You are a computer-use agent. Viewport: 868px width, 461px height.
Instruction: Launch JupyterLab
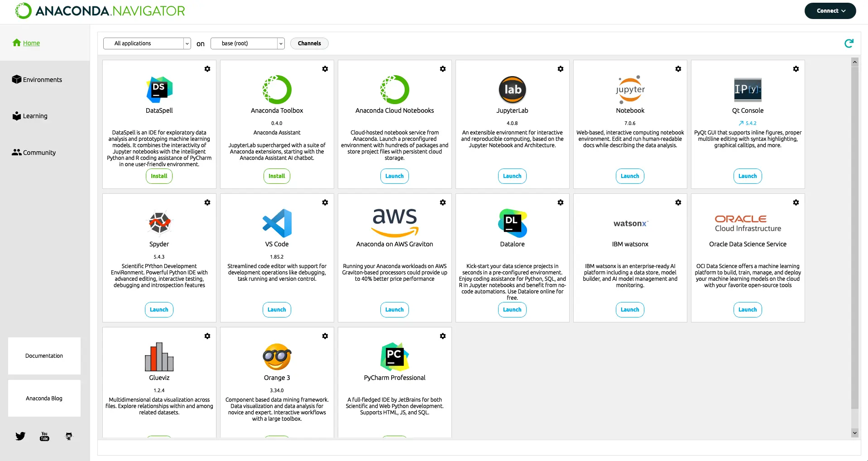512,176
